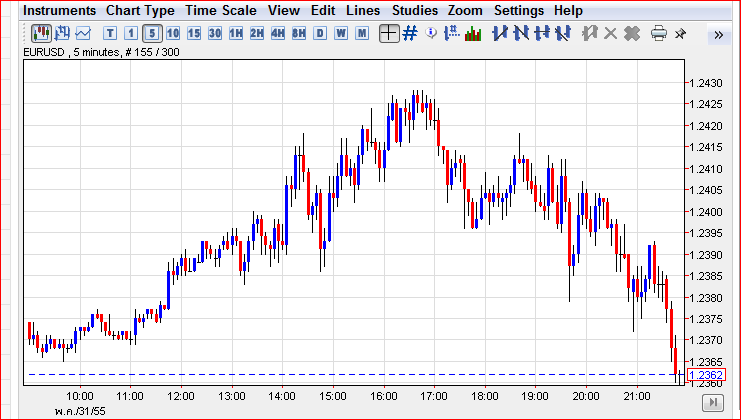
Task: Choose the 10 minute time scale
Action: pyautogui.click(x=173, y=34)
